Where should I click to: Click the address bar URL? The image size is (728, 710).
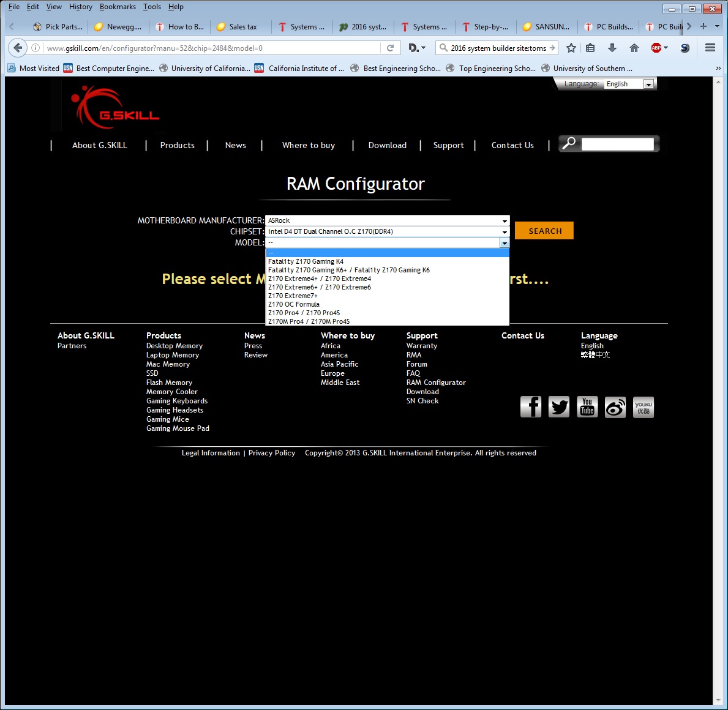pos(211,48)
